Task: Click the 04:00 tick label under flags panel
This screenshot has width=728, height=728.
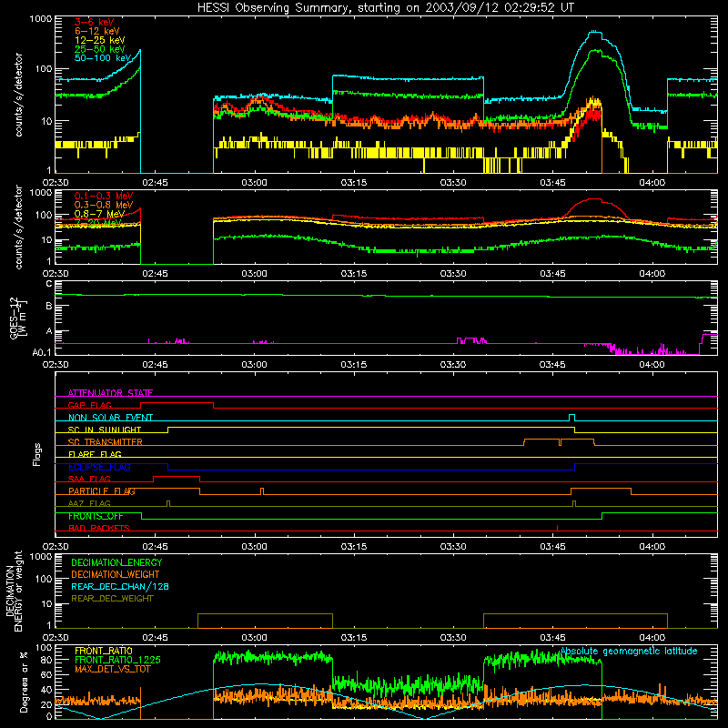Action: 652,547
